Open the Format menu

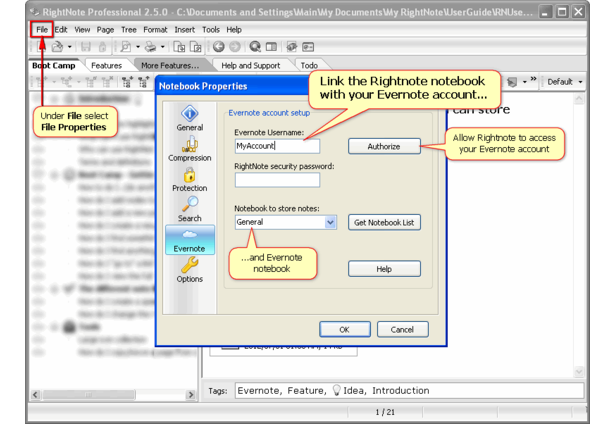[155, 29]
